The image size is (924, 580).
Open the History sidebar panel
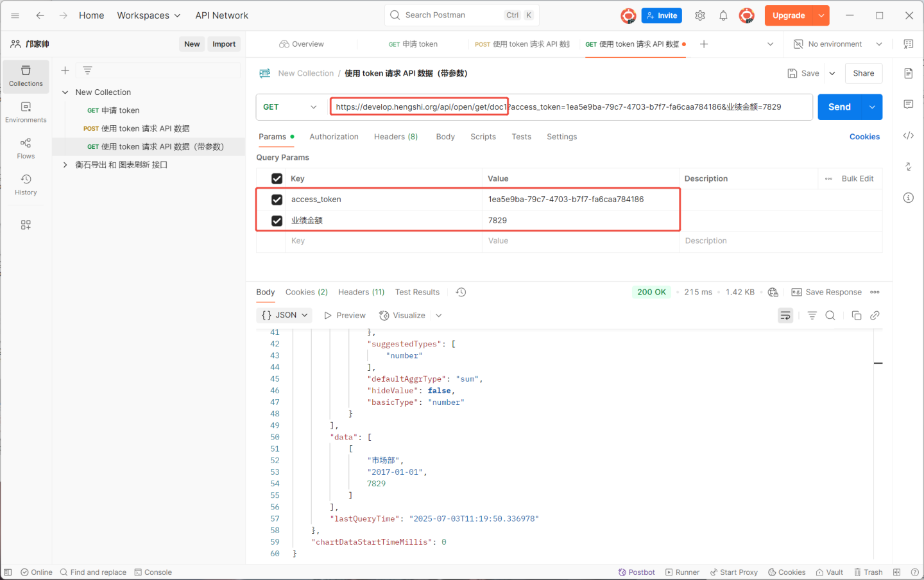tap(26, 184)
